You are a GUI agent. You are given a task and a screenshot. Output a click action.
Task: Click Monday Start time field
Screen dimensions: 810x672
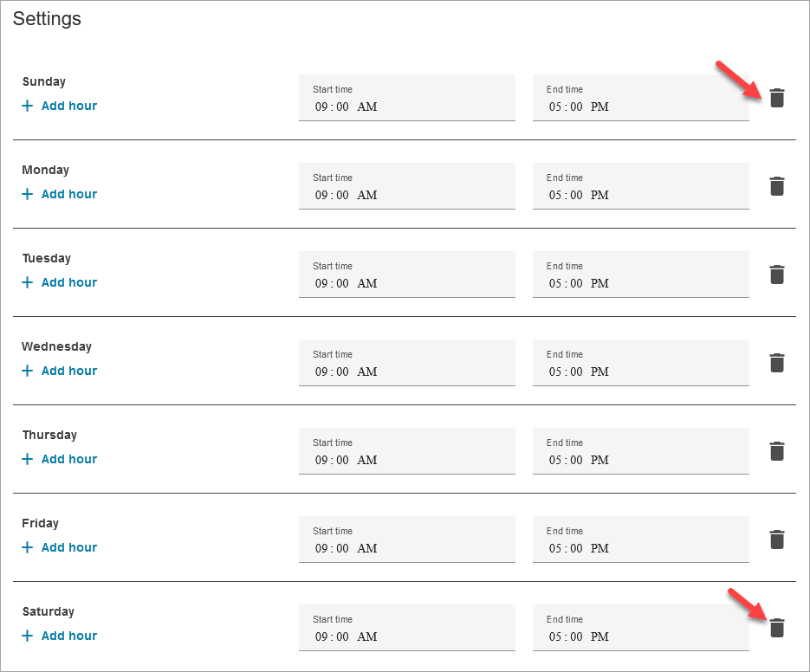(x=407, y=186)
